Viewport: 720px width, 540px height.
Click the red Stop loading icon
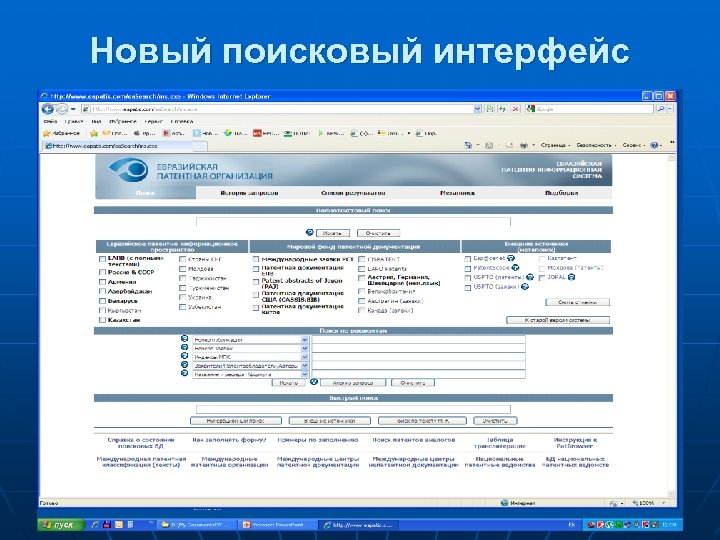516,109
